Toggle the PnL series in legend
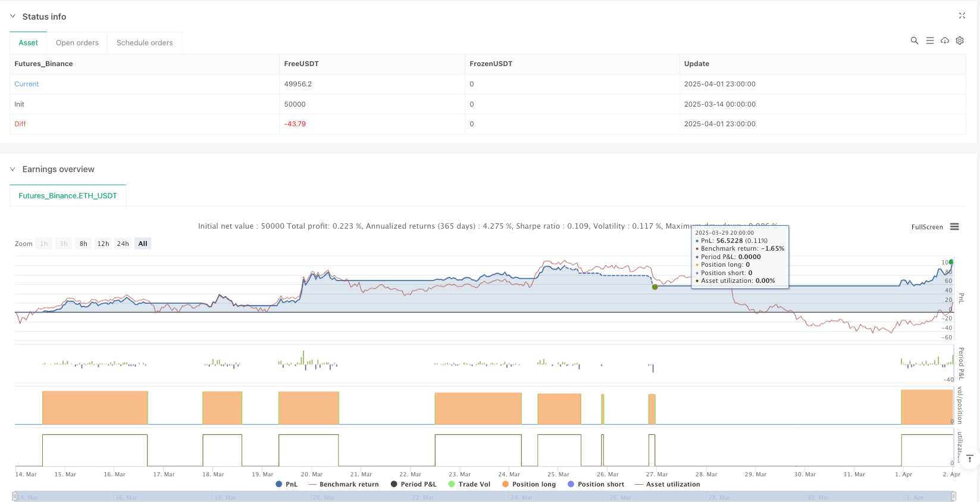Image resolution: width=980 pixels, height=502 pixels. coord(286,484)
